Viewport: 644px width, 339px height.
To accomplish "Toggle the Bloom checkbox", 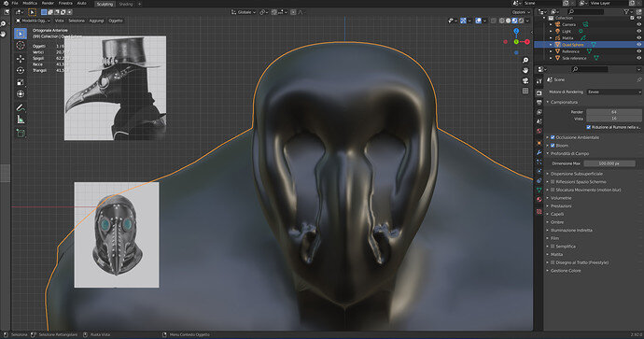I will (553, 146).
